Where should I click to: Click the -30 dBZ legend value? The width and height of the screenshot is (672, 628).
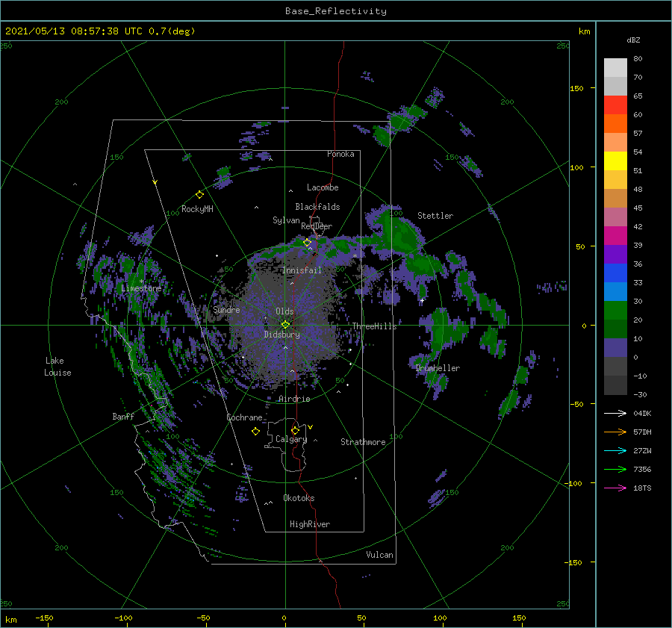coord(641,394)
